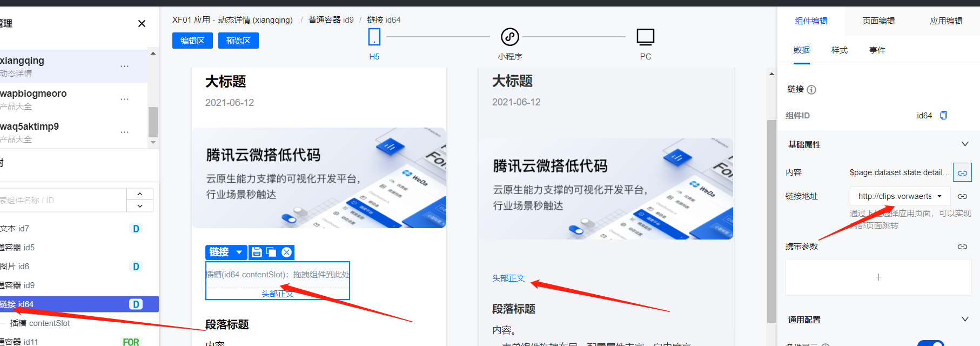
Task: Select the 数据 sub-tab
Action: click(x=802, y=50)
